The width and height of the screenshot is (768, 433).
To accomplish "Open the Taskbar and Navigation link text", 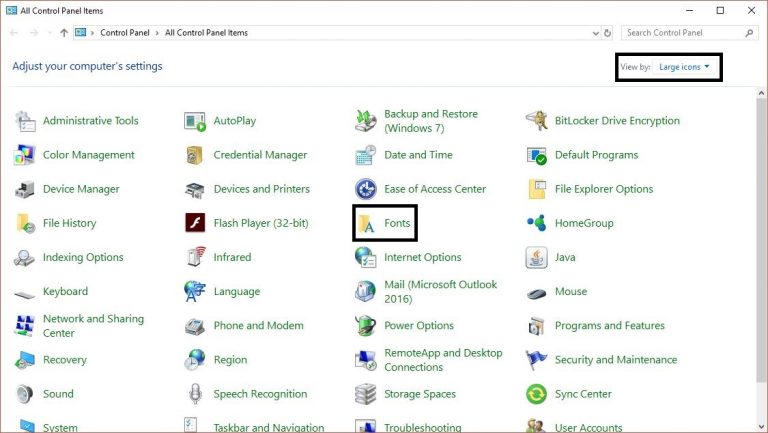I will [269, 428].
